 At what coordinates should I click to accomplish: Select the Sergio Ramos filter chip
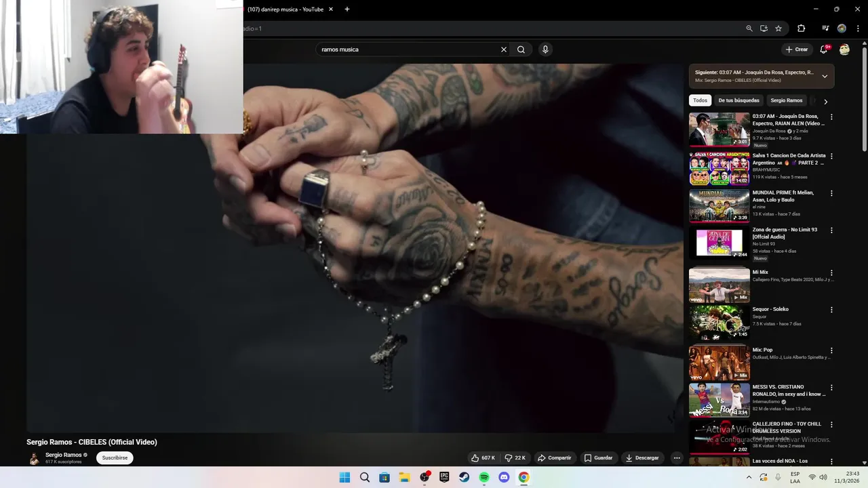(787, 100)
